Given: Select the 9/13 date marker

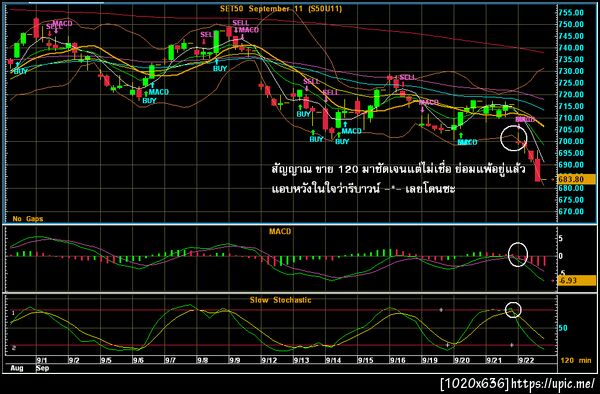Looking at the screenshot, I should (x=301, y=360).
